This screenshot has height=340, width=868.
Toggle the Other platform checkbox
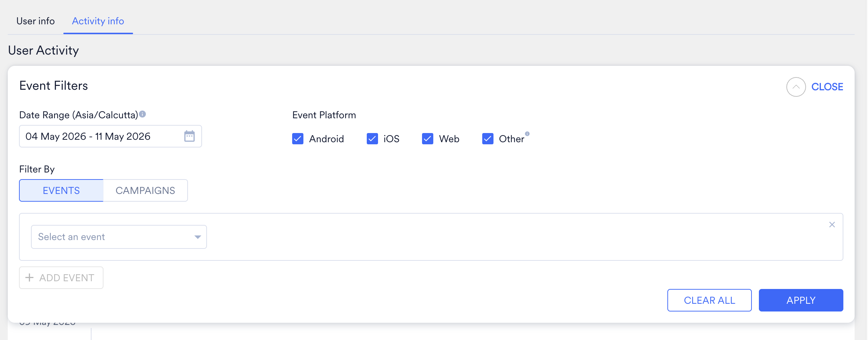(x=488, y=139)
